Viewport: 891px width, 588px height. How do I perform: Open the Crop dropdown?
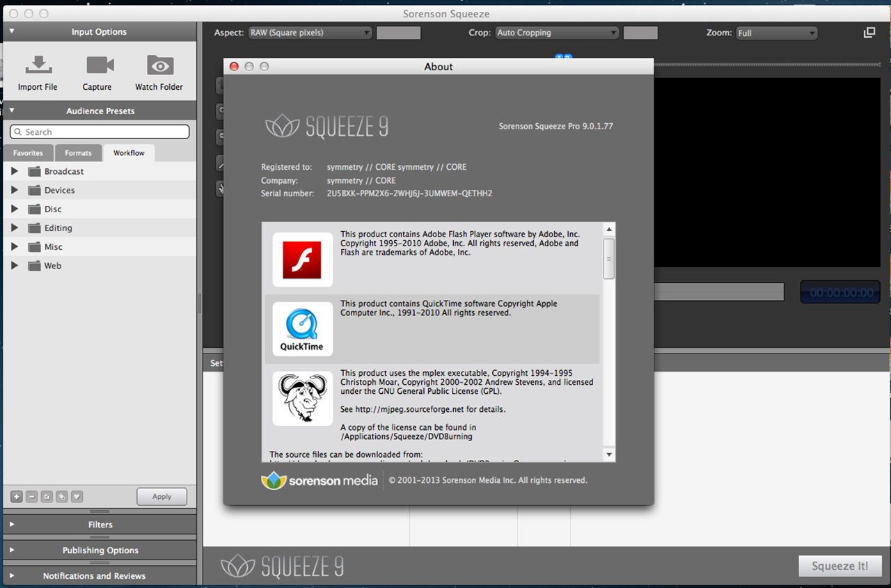pyautogui.click(x=557, y=33)
